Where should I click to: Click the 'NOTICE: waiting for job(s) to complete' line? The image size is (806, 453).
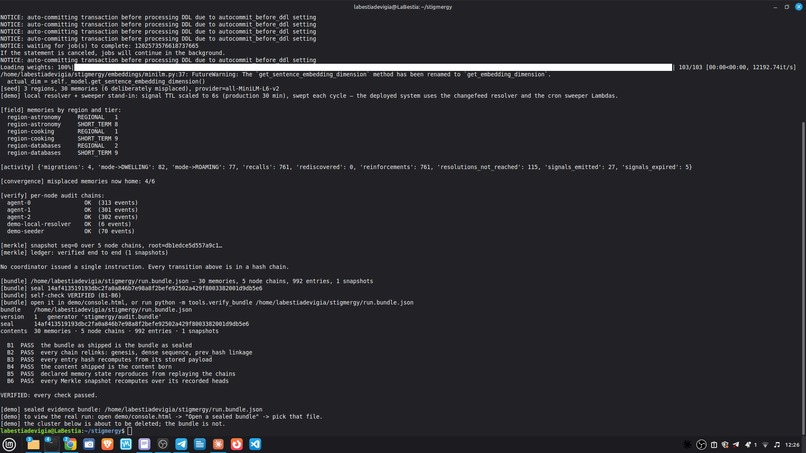click(x=99, y=46)
